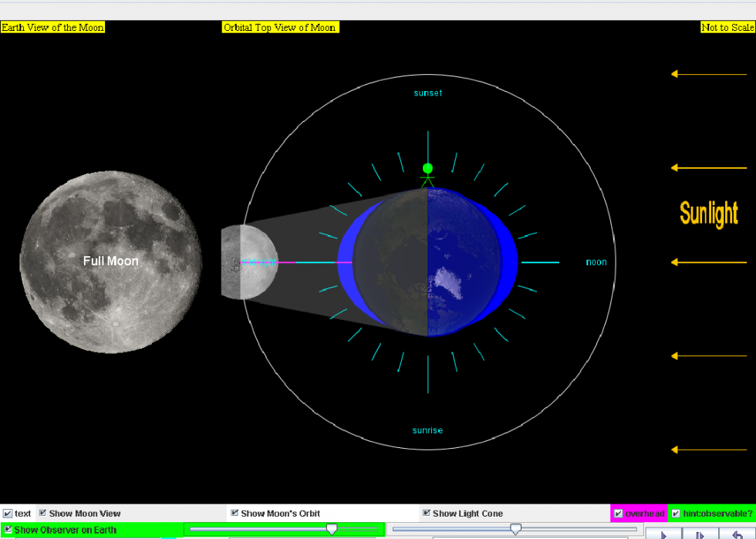756x539 pixels.
Task: Click the reset arrow button
Action: click(x=737, y=533)
